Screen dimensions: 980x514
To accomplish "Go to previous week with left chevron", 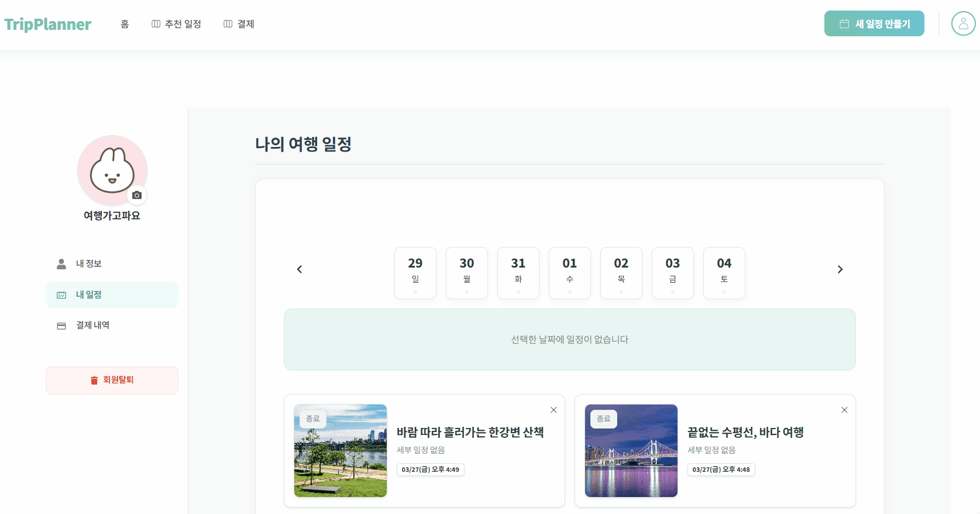I will point(300,269).
